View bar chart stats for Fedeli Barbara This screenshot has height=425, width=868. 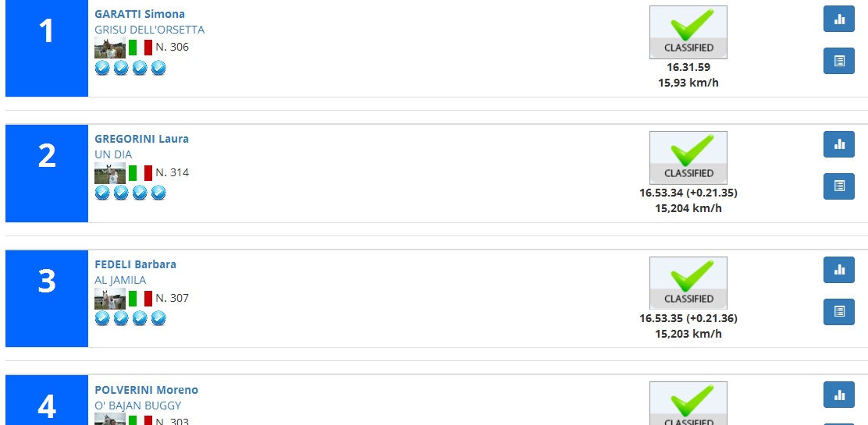[x=839, y=270]
